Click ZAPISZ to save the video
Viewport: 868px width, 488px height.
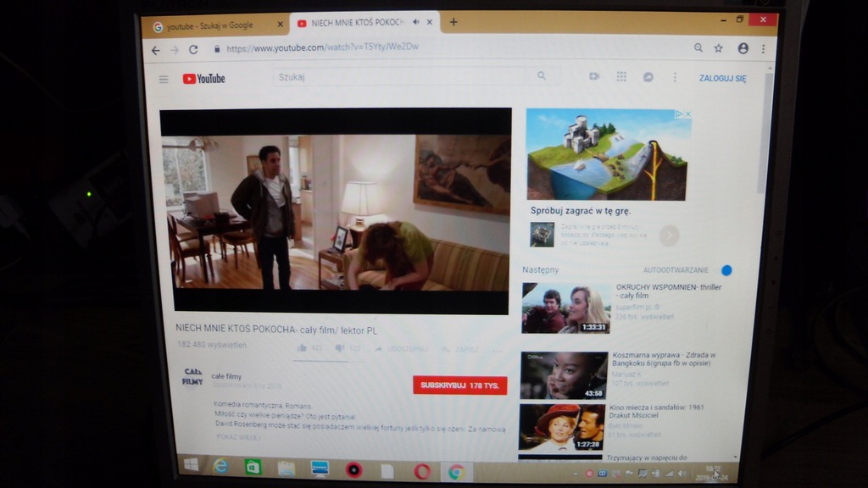(460, 350)
